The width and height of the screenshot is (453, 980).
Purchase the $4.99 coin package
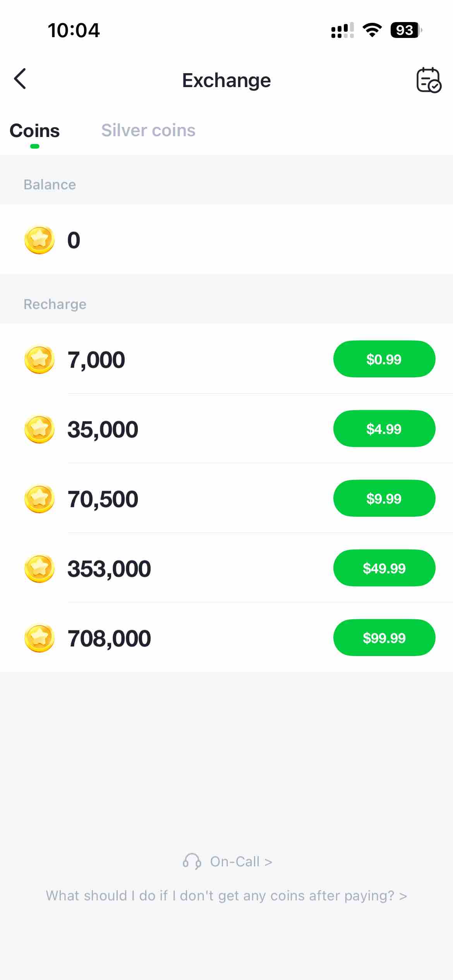[384, 429]
